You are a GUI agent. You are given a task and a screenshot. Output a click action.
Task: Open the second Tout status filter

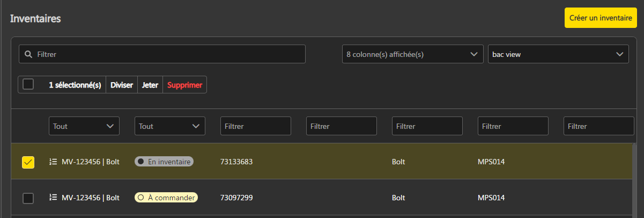pos(169,126)
